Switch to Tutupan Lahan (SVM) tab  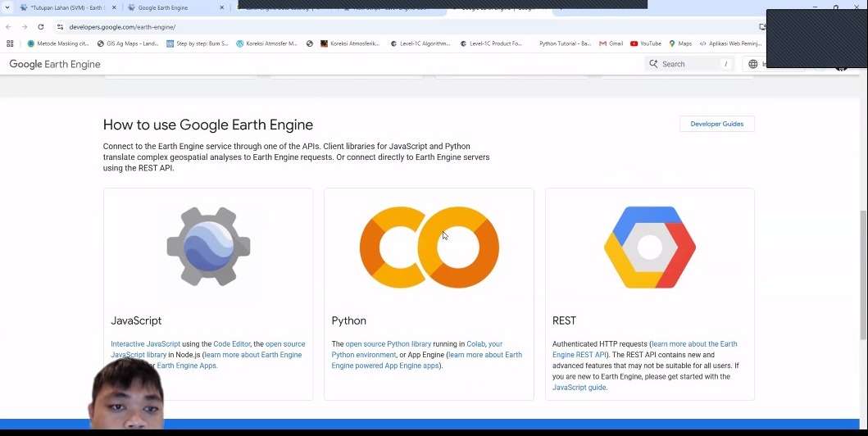[66, 7]
